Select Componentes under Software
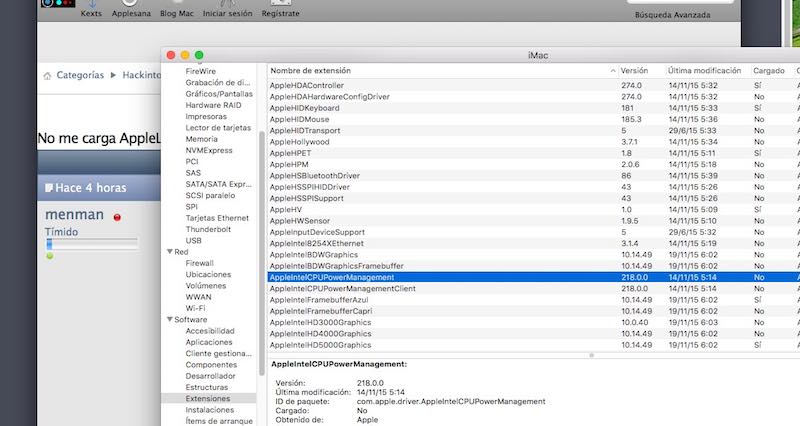Viewport: 800px width, 426px height. [211, 365]
